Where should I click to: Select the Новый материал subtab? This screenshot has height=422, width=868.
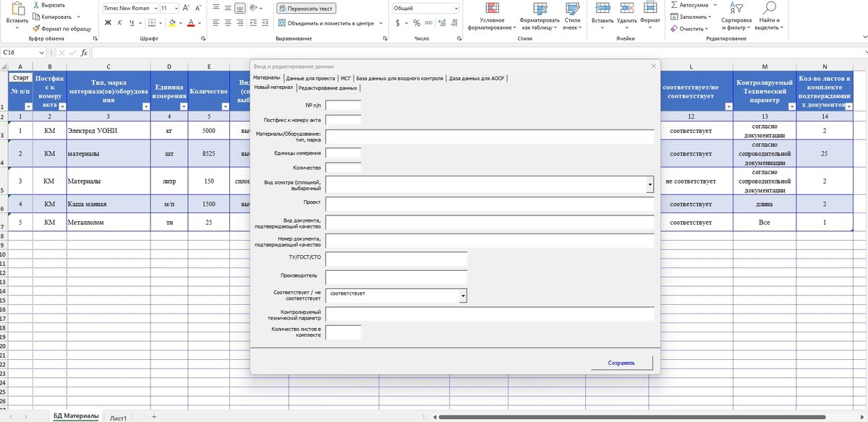coord(273,87)
